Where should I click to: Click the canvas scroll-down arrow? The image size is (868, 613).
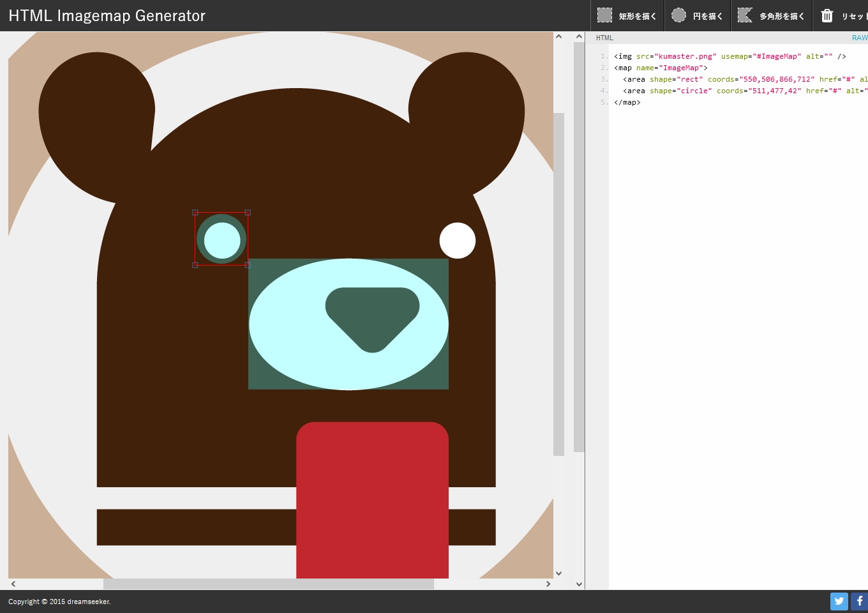pos(559,573)
